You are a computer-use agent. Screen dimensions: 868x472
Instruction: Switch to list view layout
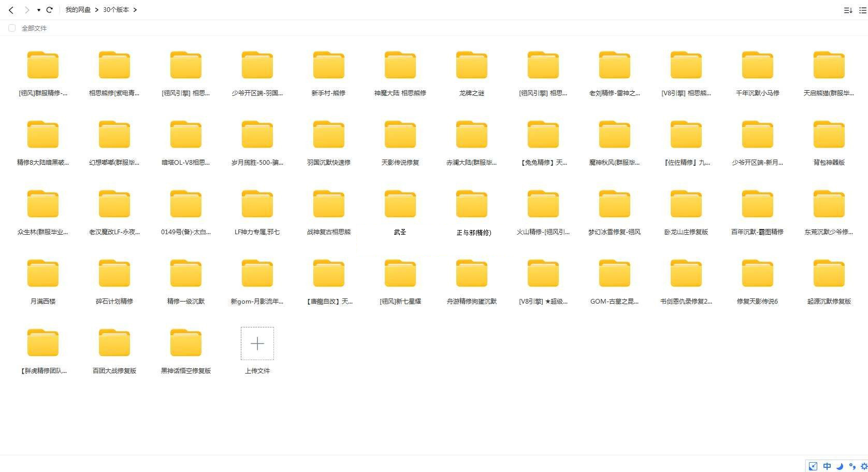pos(863,10)
